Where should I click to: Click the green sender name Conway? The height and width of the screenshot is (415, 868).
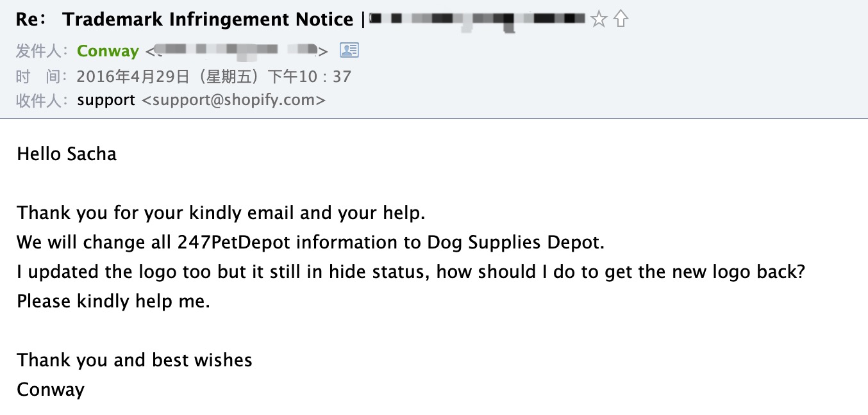pos(108,51)
